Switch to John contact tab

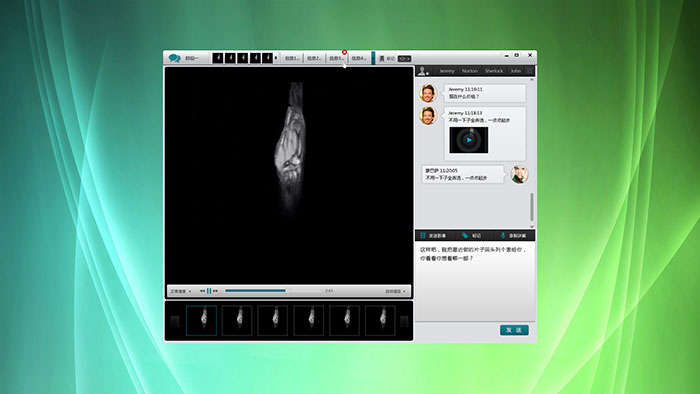coord(516,71)
